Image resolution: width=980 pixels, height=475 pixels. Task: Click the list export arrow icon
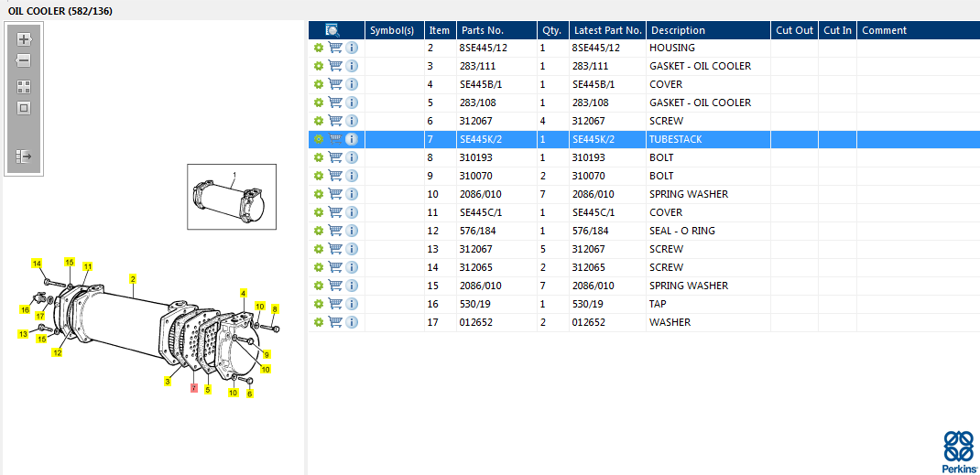(x=24, y=156)
